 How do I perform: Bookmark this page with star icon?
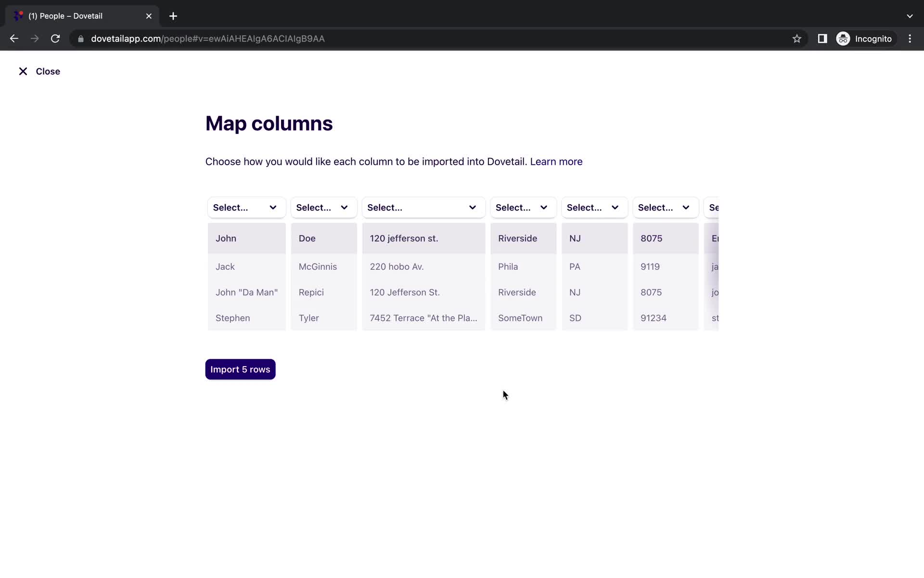(x=797, y=39)
